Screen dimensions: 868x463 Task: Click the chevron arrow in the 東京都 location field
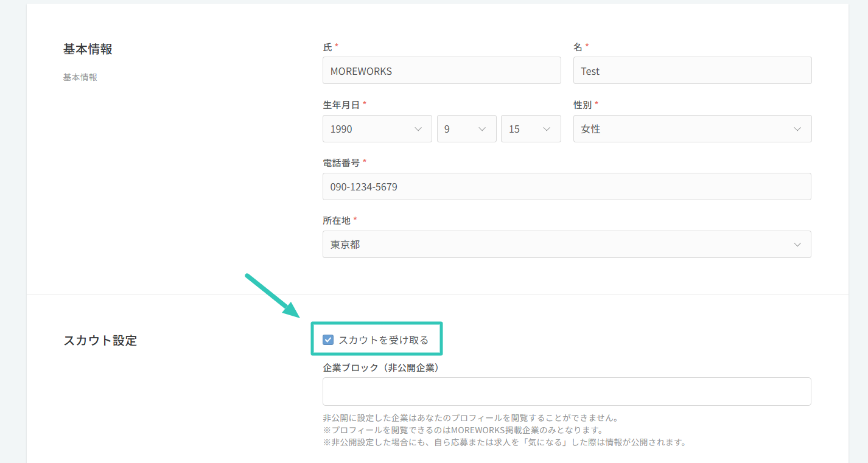[x=797, y=245]
